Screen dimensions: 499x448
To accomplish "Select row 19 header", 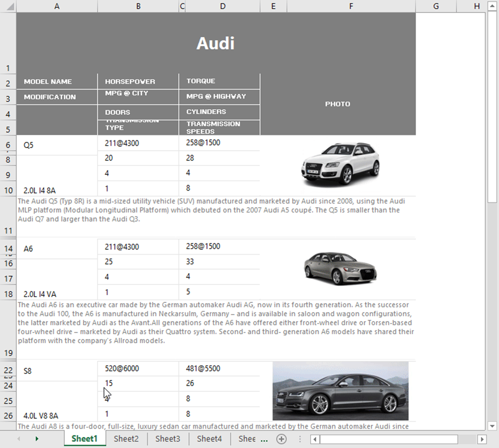I will (x=8, y=329).
